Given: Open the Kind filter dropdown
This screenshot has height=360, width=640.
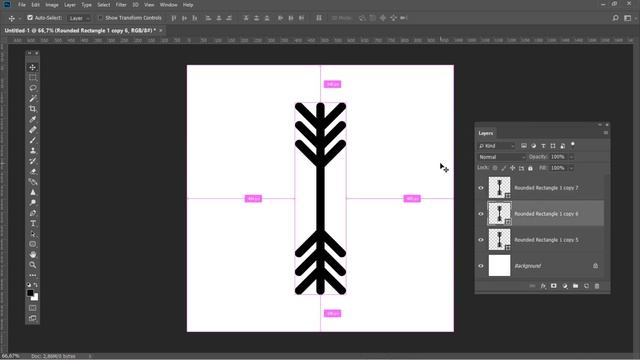Looking at the screenshot, I should point(497,146).
